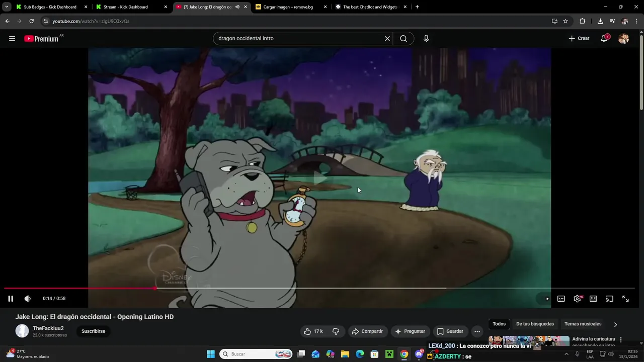The width and height of the screenshot is (644, 362).
Task: Select the 'Temas musicales' chip
Action: coord(583,324)
